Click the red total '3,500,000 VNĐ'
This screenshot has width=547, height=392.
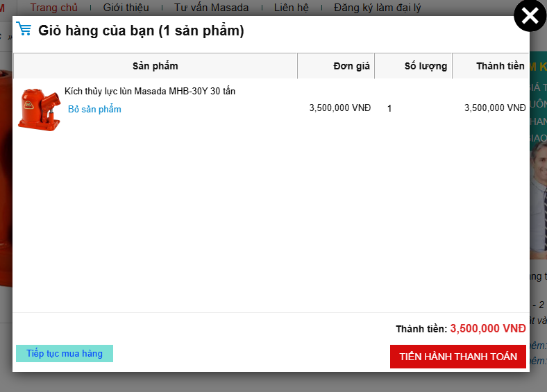(x=488, y=328)
